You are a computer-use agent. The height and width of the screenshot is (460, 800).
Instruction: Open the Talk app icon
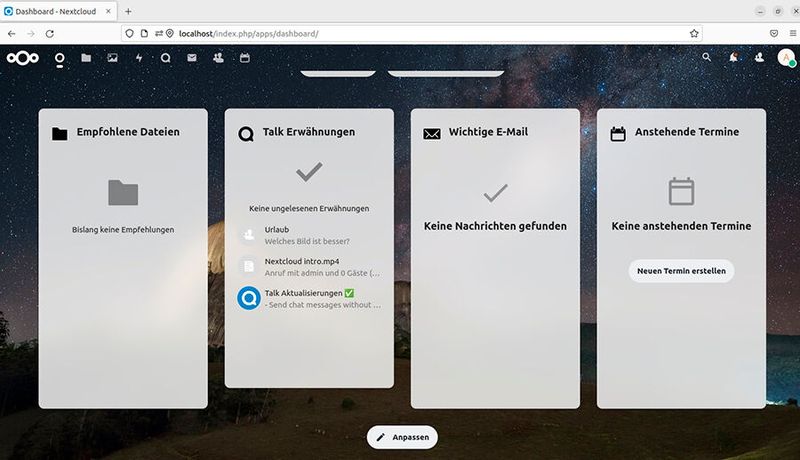tap(165, 58)
